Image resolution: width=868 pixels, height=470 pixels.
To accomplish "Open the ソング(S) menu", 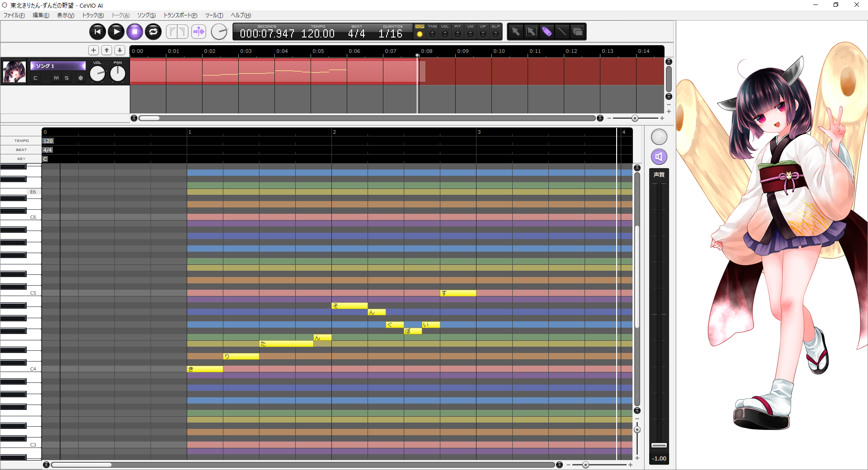I will 146,15.
